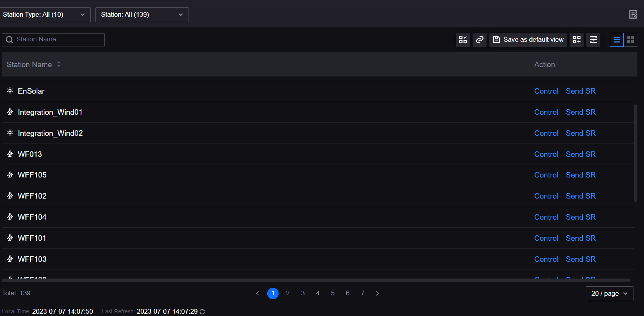This screenshot has width=644, height=316.
Task: Click the grid checkmark selection icon
Action: 462,40
